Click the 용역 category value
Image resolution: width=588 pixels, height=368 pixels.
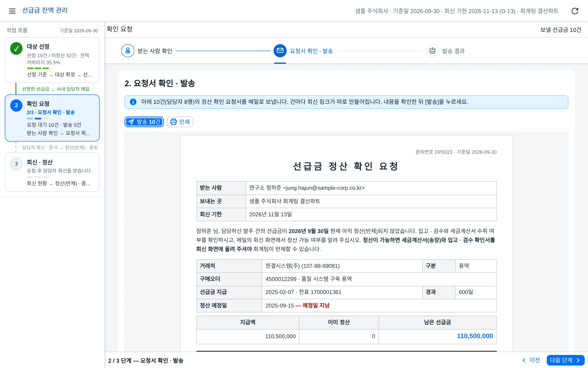[x=464, y=266]
